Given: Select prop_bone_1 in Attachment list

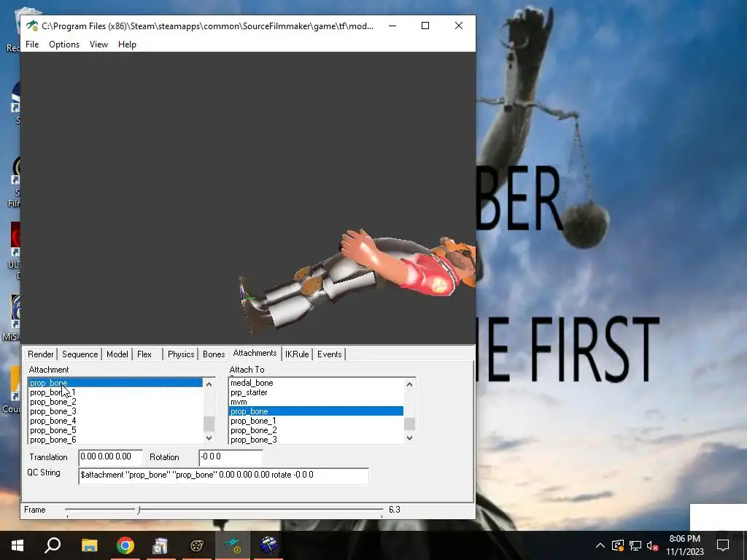Looking at the screenshot, I should 115,392.
